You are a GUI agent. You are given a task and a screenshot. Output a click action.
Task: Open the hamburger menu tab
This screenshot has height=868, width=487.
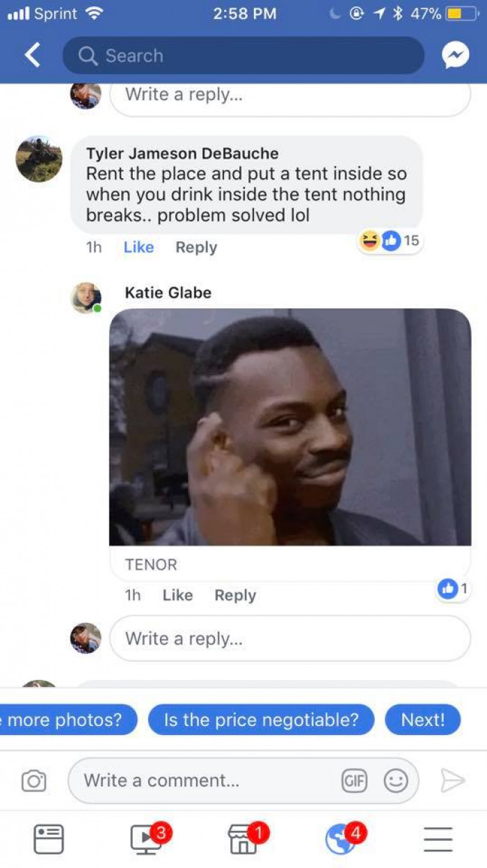[x=438, y=839]
